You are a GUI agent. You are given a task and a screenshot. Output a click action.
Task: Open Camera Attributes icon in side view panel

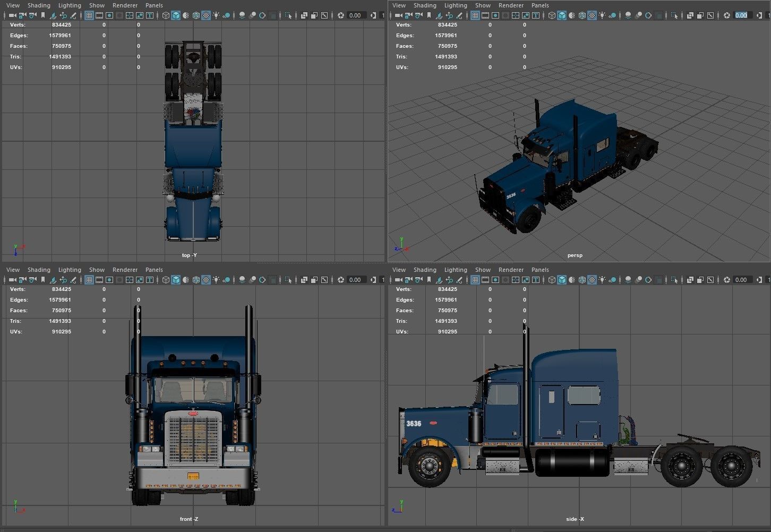pos(418,280)
